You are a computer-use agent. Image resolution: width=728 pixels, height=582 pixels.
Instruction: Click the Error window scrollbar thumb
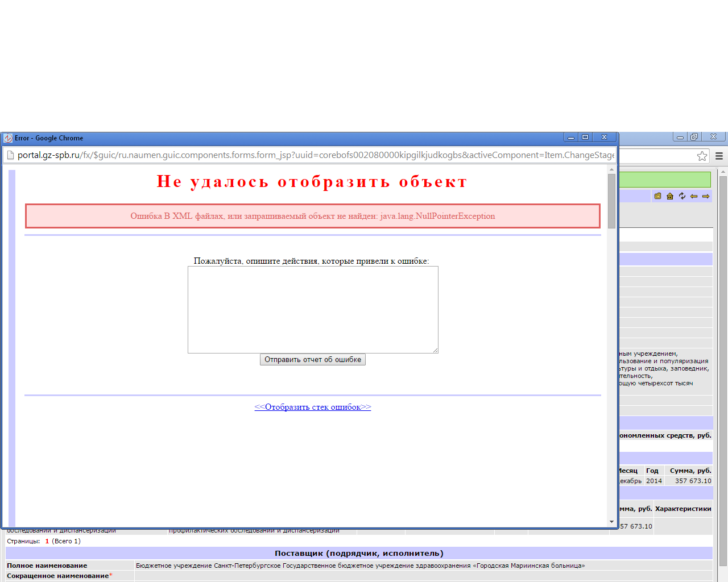click(x=611, y=201)
